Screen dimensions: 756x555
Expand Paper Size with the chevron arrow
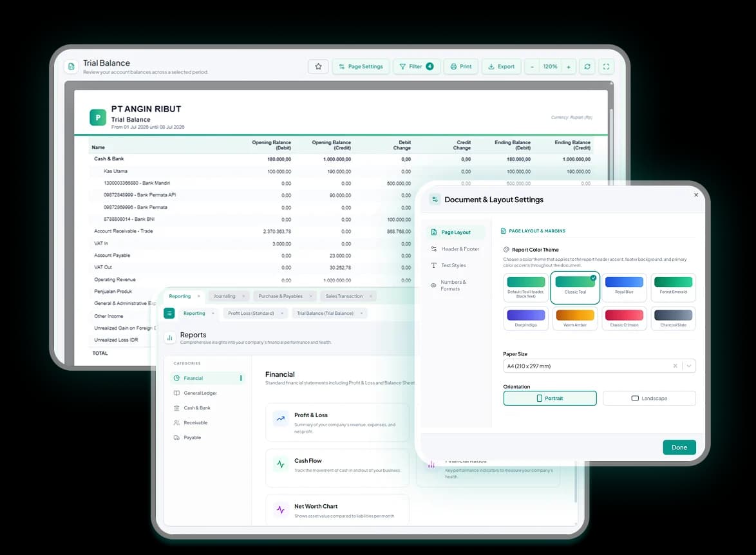[x=689, y=366]
